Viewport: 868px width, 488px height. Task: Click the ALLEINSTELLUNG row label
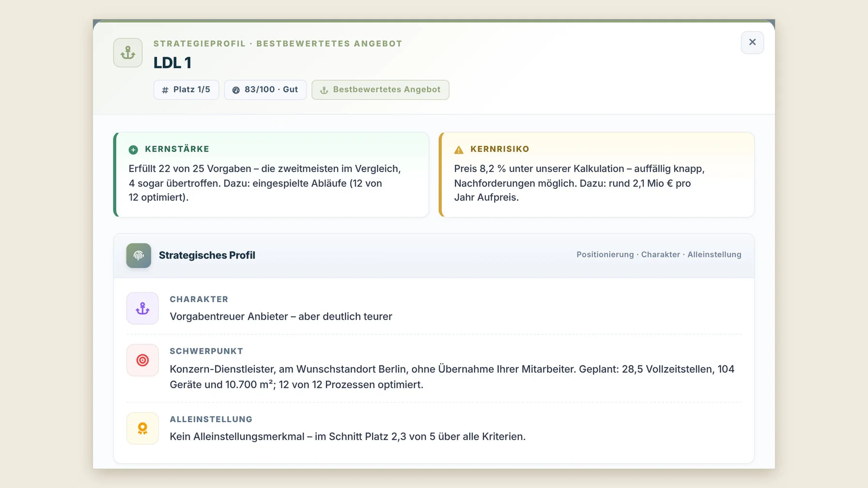[211, 419]
